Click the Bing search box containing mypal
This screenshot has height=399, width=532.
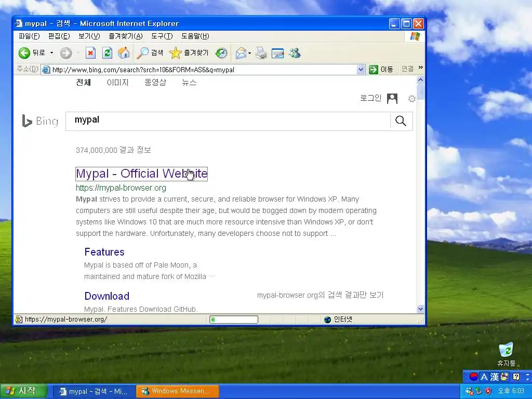(x=228, y=121)
